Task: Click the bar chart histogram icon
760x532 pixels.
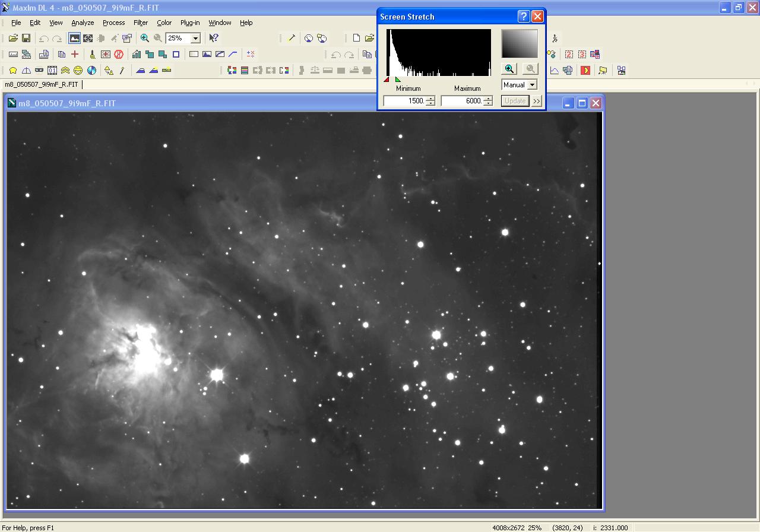Action: point(137,54)
